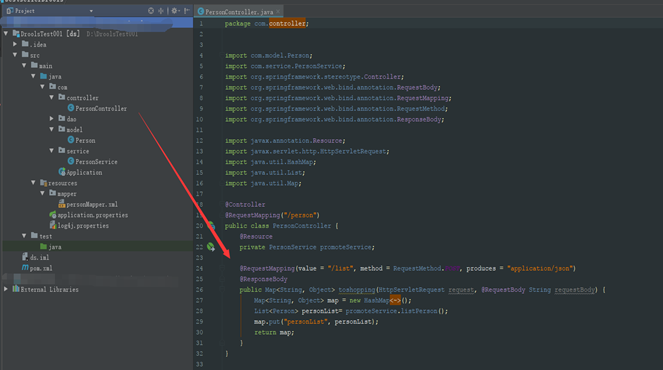The width and height of the screenshot is (663, 370).
Task: Expand External Libraries node
Action: pos(6,289)
